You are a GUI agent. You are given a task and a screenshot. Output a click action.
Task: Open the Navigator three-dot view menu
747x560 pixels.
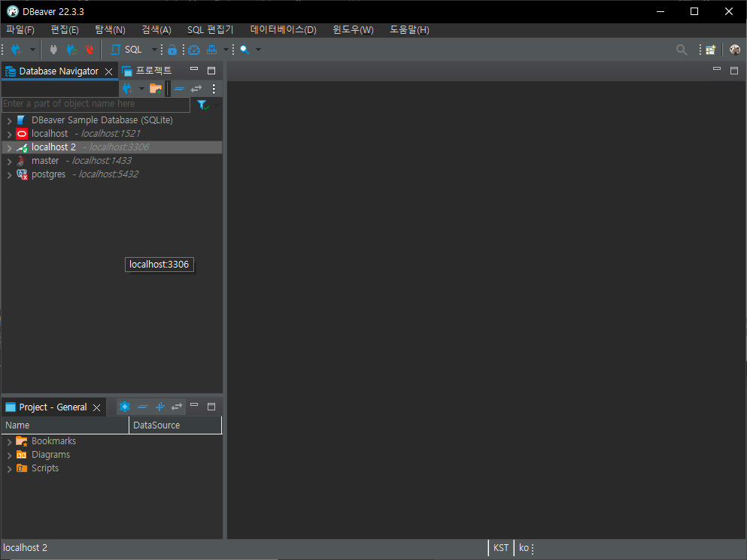[214, 89]
